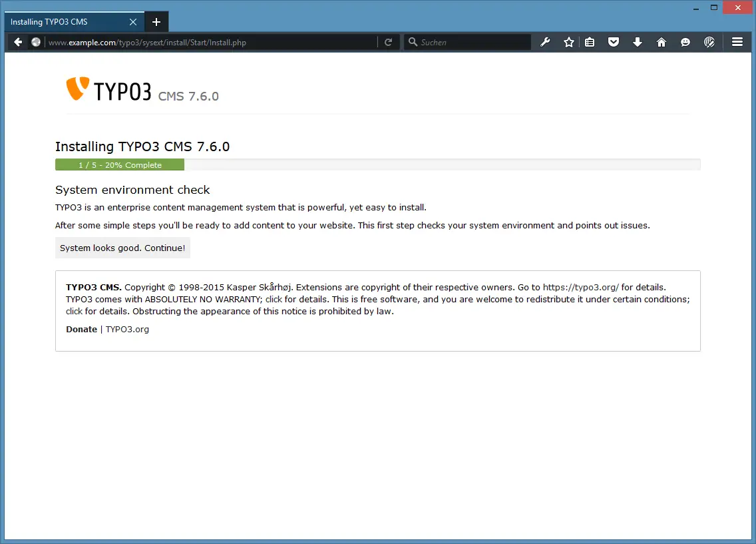Image resolution: width=756 pixels, height=544 pixels.
Task: Click the Installing TYPO3 CMS 7.6.0 heading
Action: point(142,146)
